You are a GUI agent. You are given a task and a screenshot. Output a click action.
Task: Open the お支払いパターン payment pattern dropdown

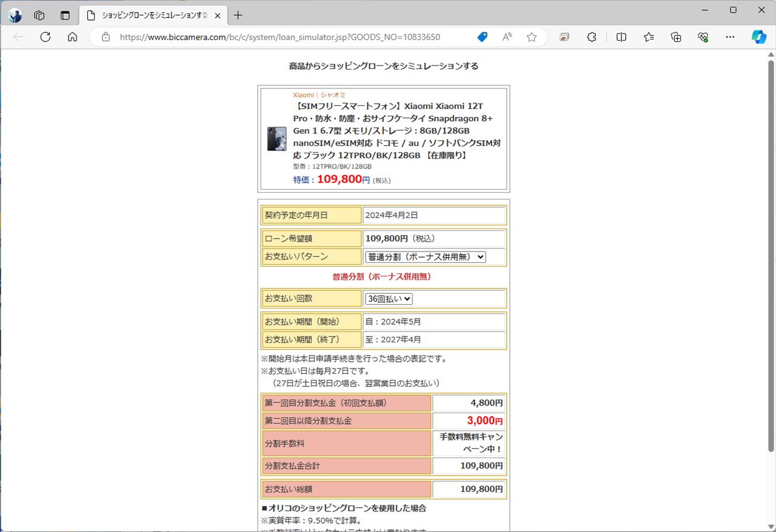424,256
